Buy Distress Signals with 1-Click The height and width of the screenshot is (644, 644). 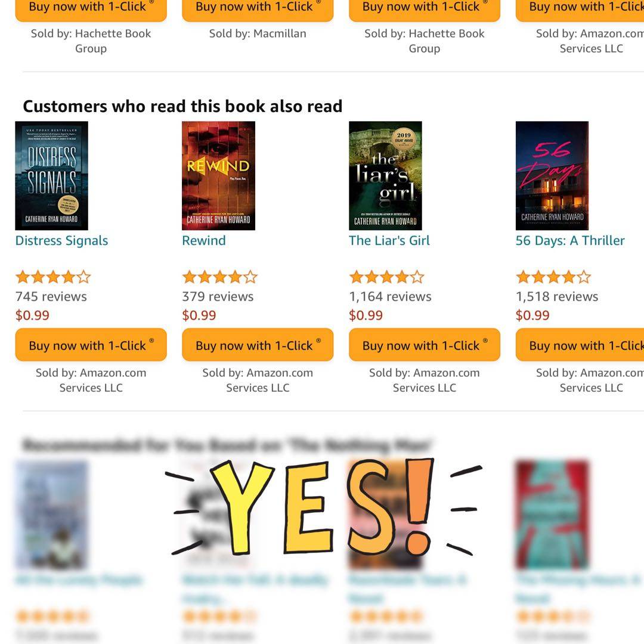(x=91, y=345)
